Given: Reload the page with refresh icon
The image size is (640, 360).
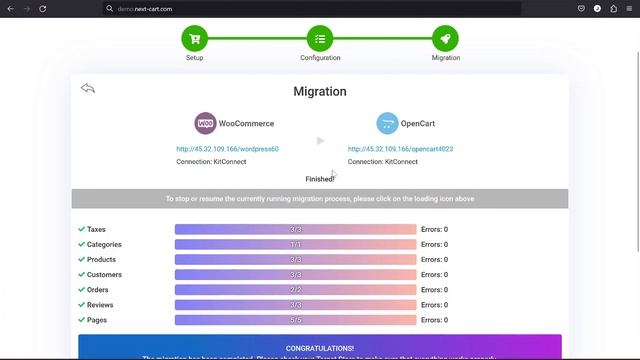Looking at the screenshot, I should [42, 9].
